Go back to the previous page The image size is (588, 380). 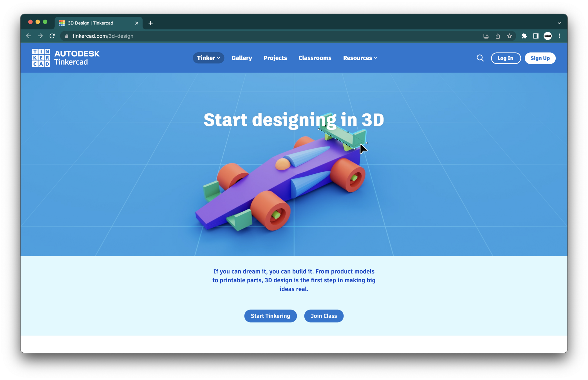(x=28, y=36)
